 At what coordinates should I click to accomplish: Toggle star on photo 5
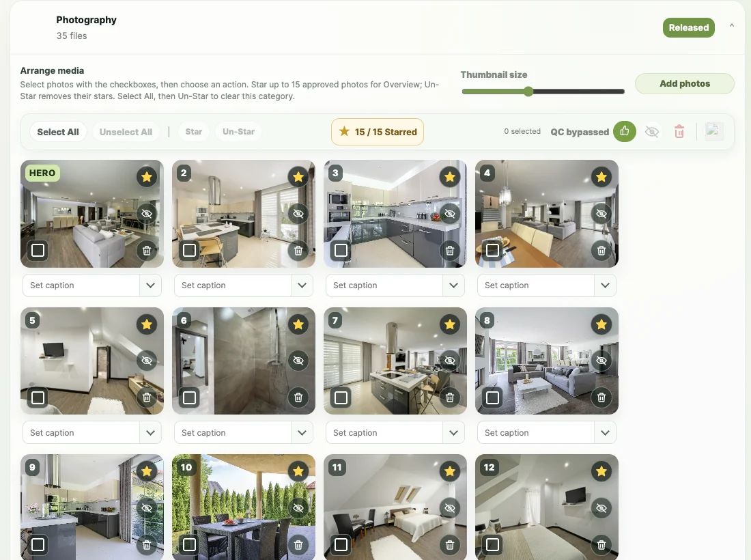point(147,324)
